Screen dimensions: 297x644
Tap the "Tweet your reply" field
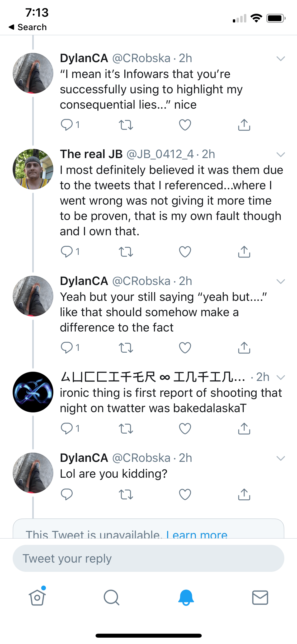(x=148, y=558)
